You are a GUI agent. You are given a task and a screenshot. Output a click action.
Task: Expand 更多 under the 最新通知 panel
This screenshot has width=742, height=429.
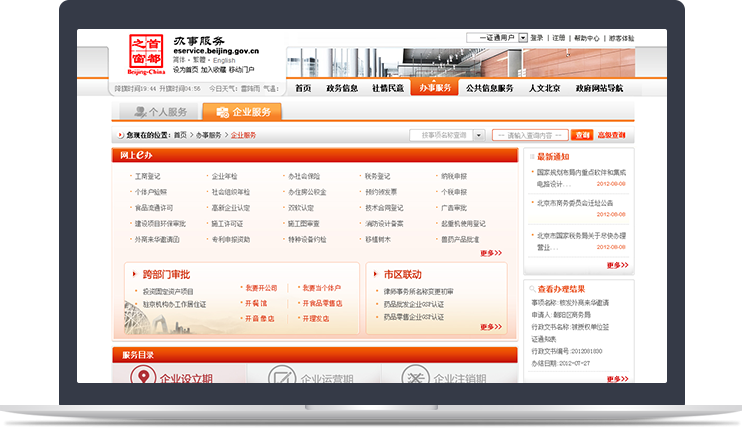pyautogui.click(x=617, y=265)
